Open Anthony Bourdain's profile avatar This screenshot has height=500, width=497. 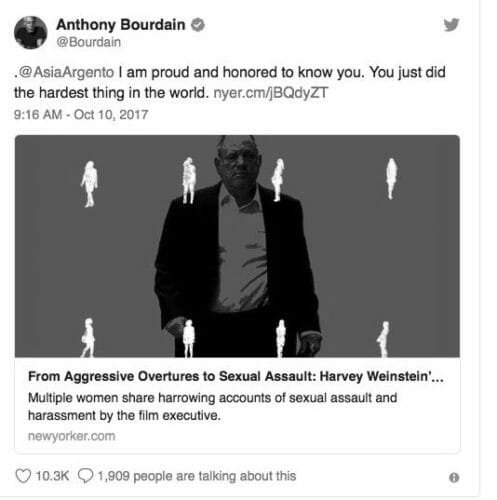click(31, 33)
